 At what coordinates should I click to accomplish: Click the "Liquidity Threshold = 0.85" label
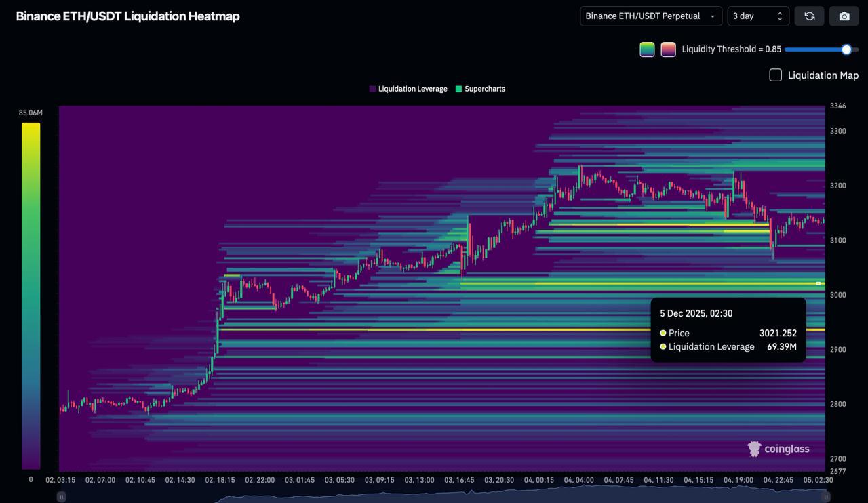point(732,49)
